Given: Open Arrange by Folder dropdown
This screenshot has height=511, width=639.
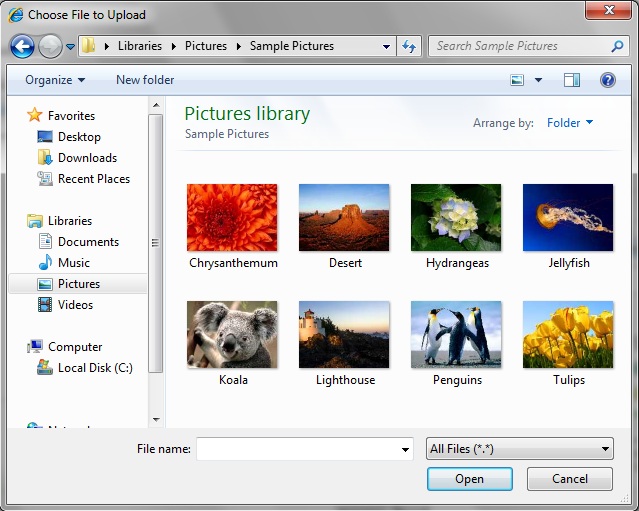Looking at the screenshot, I should [x=570, y=123].
